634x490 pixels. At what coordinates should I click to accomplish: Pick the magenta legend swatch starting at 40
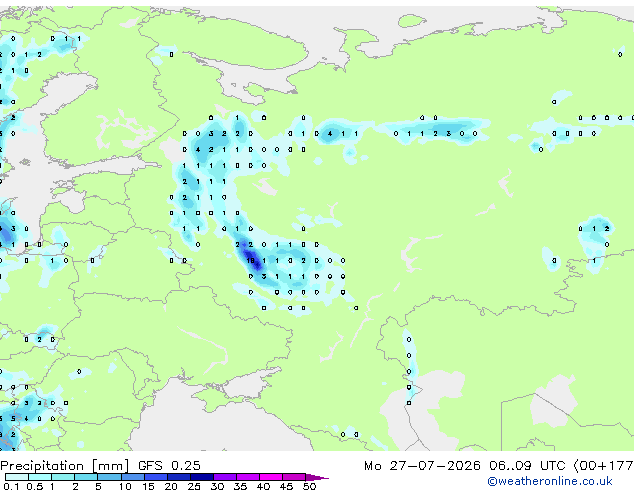(x=271, y=477)
